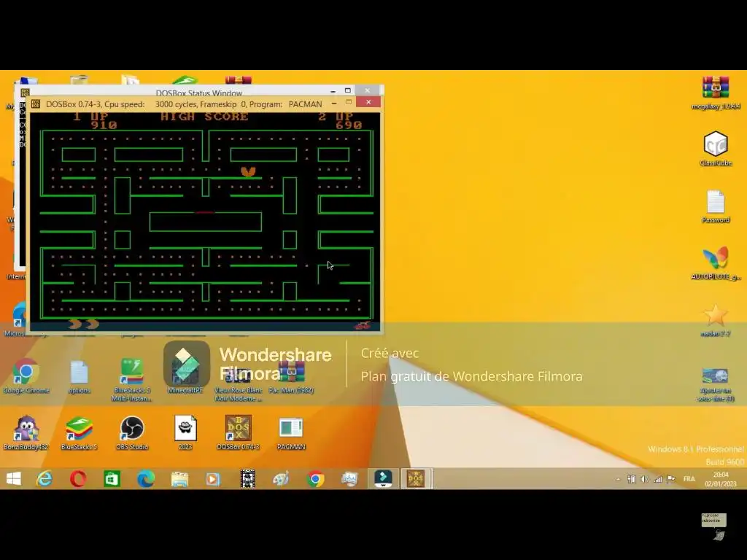This screenshot has width=747, height=560.
Task: Open the ClassiCube desktop icon
Action: tap(716, 149)
